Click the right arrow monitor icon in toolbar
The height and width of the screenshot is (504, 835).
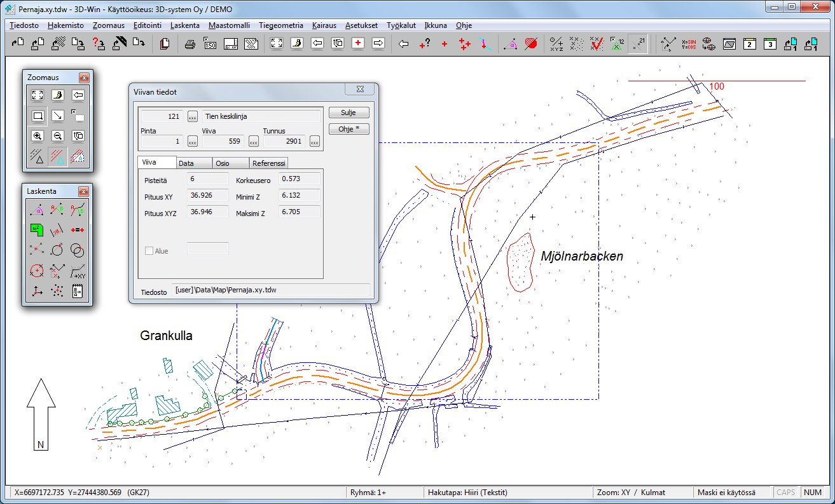click(378, 44)
